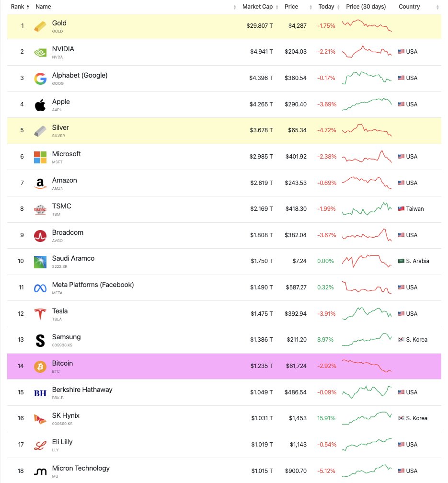Open the Tesla company link
Image resolution: width=448 pixels, height=483 pixels.
60,311
